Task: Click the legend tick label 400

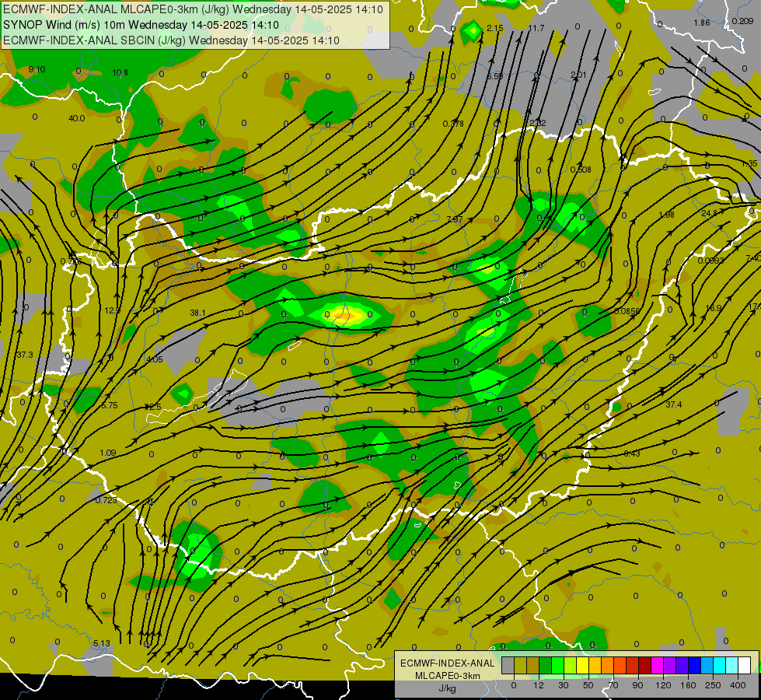Action: pos(738,685)
